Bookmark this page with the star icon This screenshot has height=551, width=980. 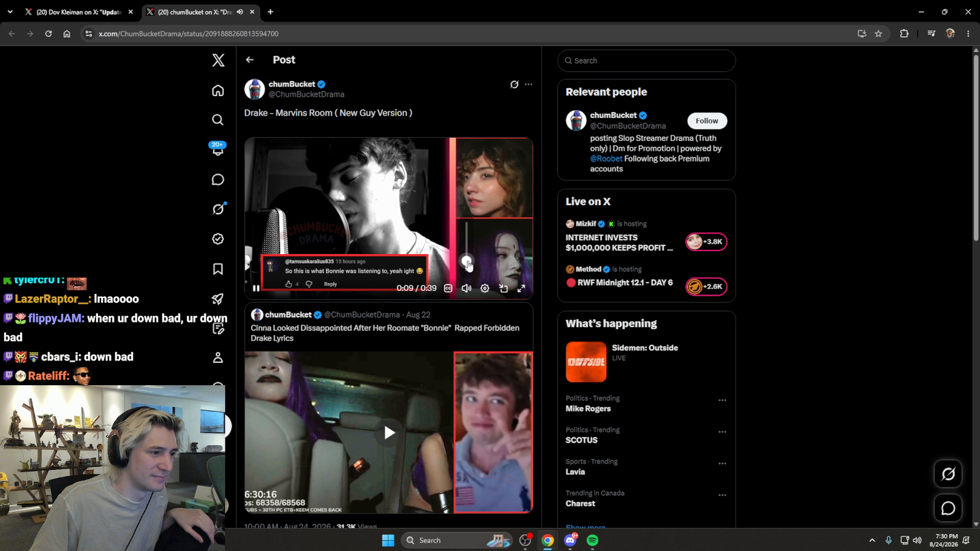click(x=879, y=34)
